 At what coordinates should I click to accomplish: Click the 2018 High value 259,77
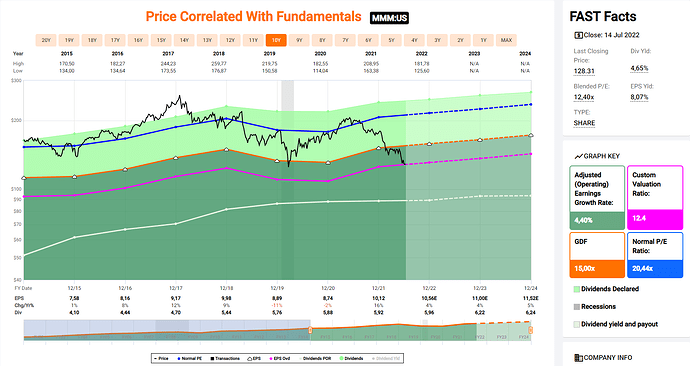coord(219,64)
